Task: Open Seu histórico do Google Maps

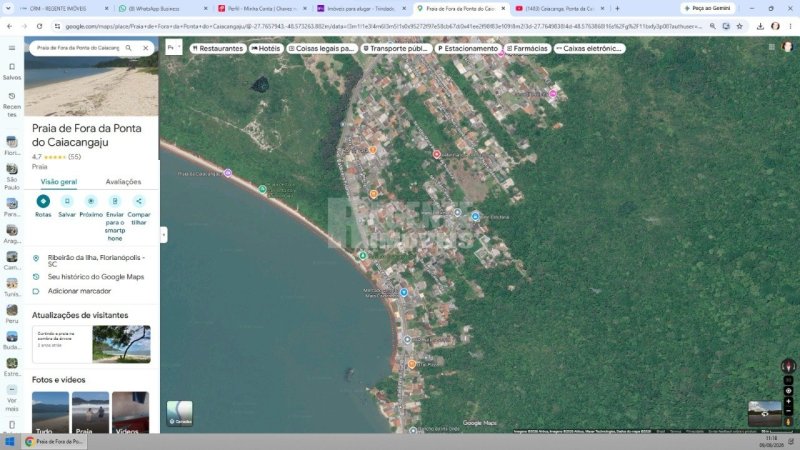Action: [x=91, y=277]
